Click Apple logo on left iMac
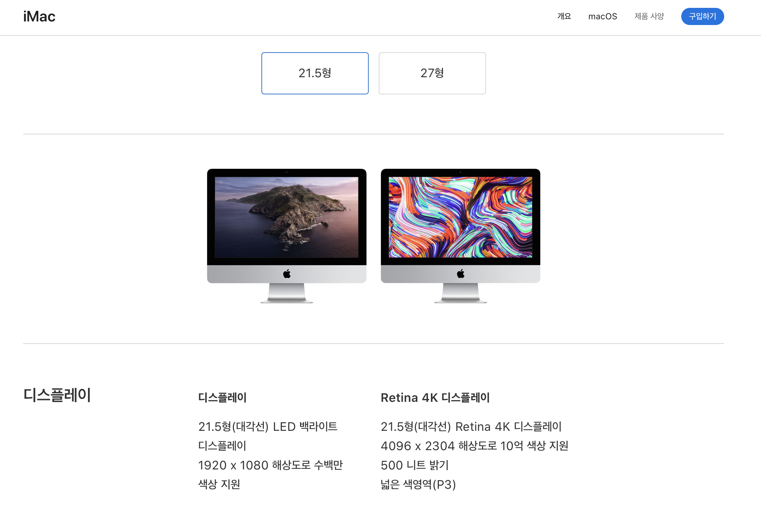The width and height of the screenshot is (761, 532). coord(287,274)
